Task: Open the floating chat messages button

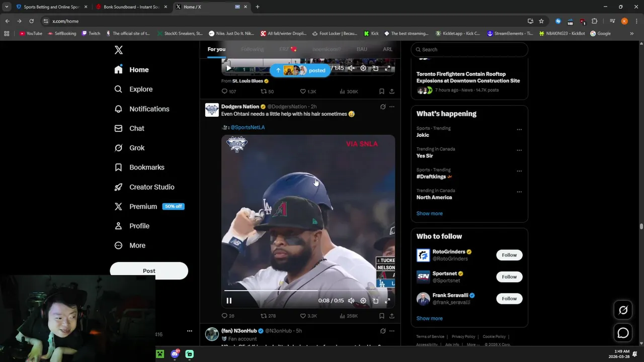Action: click(x=623, y=333)
